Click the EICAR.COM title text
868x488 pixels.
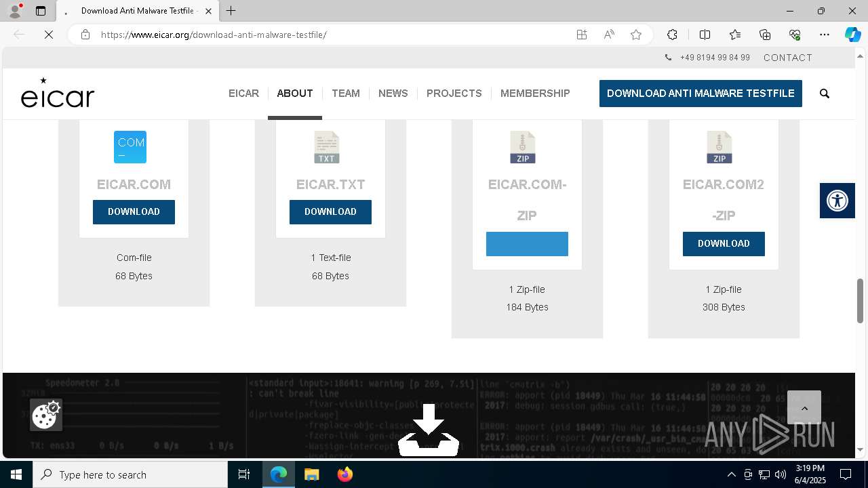coord(134,184)
